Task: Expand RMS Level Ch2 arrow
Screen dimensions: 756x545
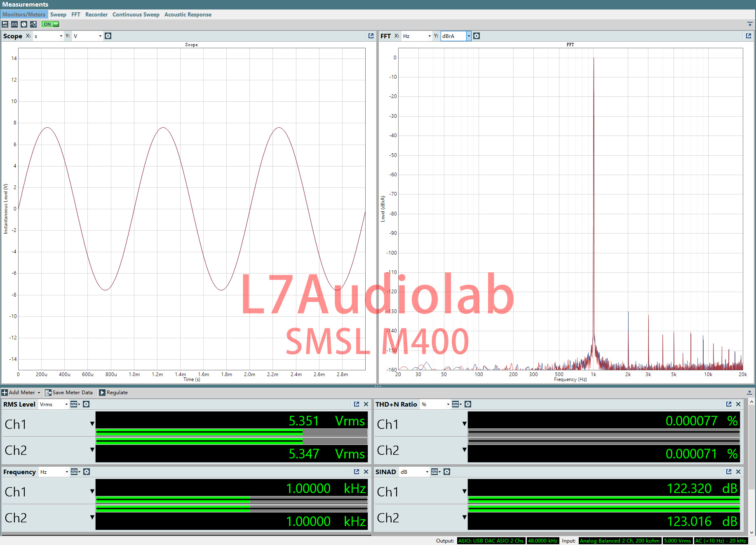Action: (x=92, y=449)
